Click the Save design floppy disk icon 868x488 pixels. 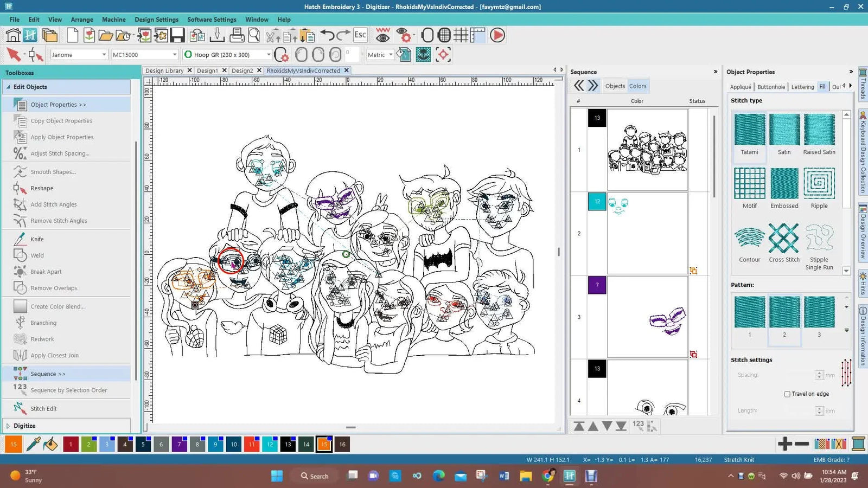click(x=177, y=36)
